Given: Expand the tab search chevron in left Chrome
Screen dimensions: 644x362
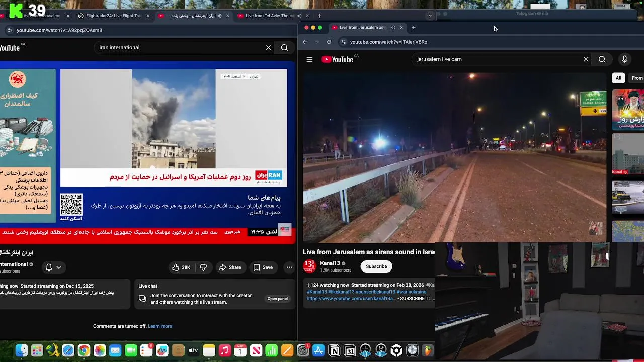Looking at the screenshot, I should pyautogui.click(x=430, y=16).
